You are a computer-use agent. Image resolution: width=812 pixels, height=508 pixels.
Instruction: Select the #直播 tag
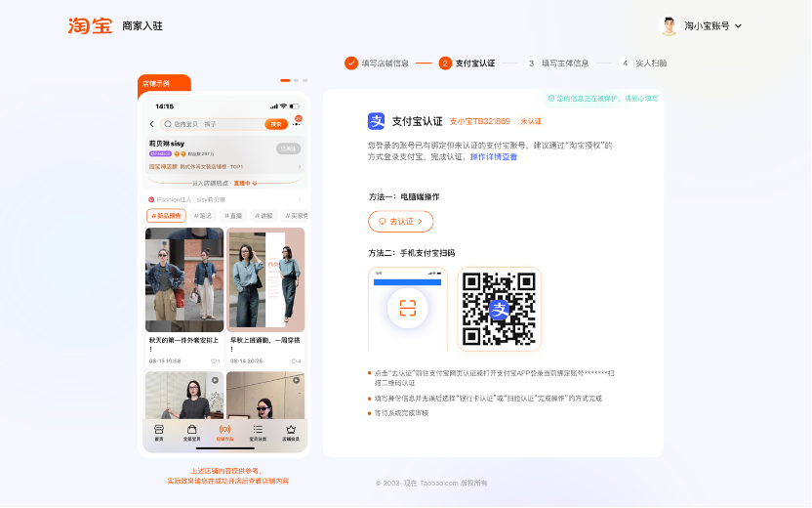[233, 216]
